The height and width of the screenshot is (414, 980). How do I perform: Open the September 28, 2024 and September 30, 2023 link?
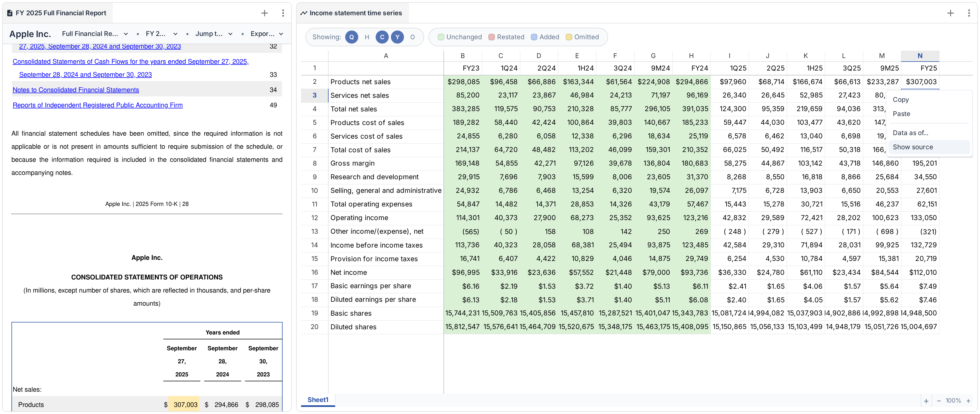(x=85, y=75)
